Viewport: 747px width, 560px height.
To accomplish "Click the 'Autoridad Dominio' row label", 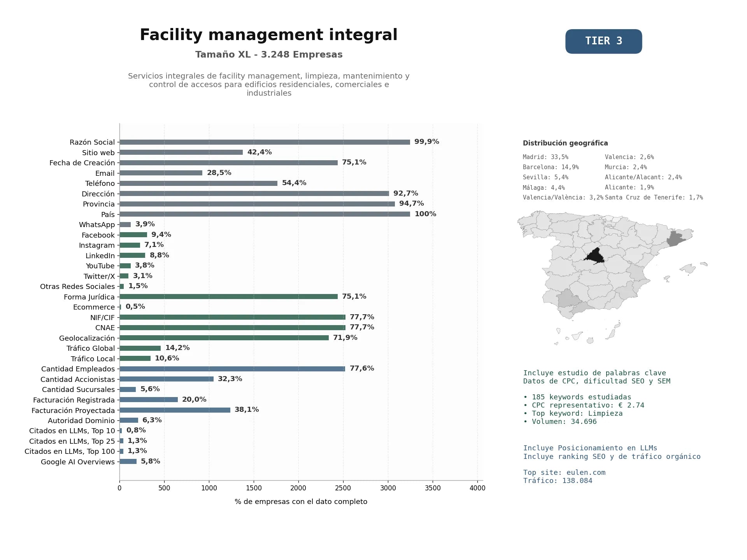I will tap(81, 420).
